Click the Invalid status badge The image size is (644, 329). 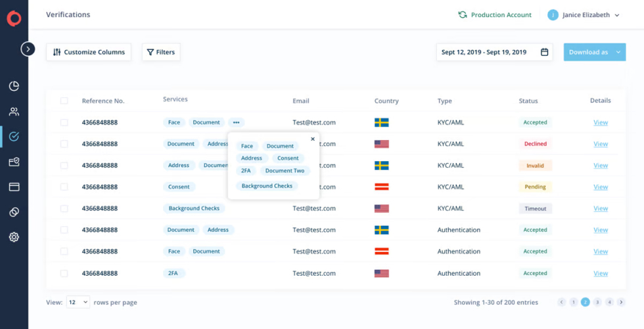pos(535,166)
